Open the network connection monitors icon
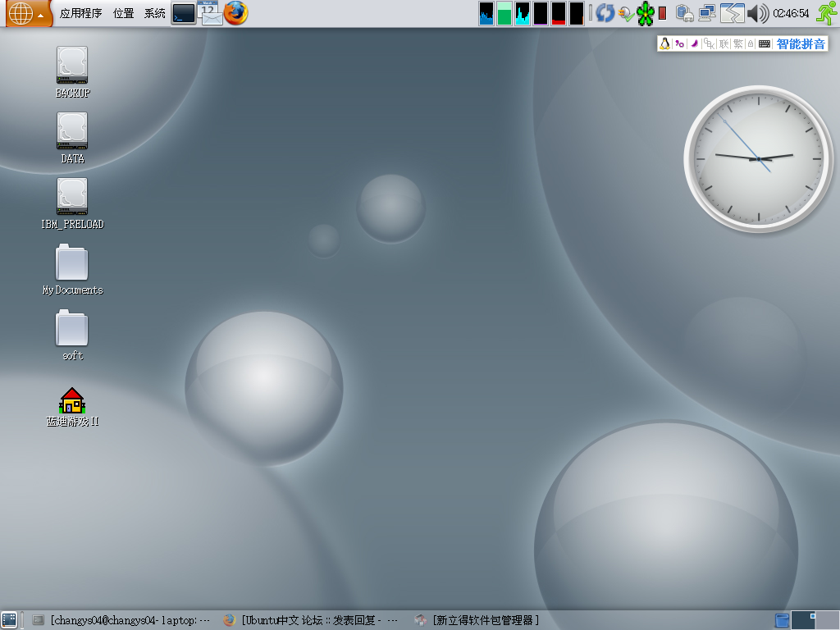This screenshot has width=840, height=630. point(707,13)
